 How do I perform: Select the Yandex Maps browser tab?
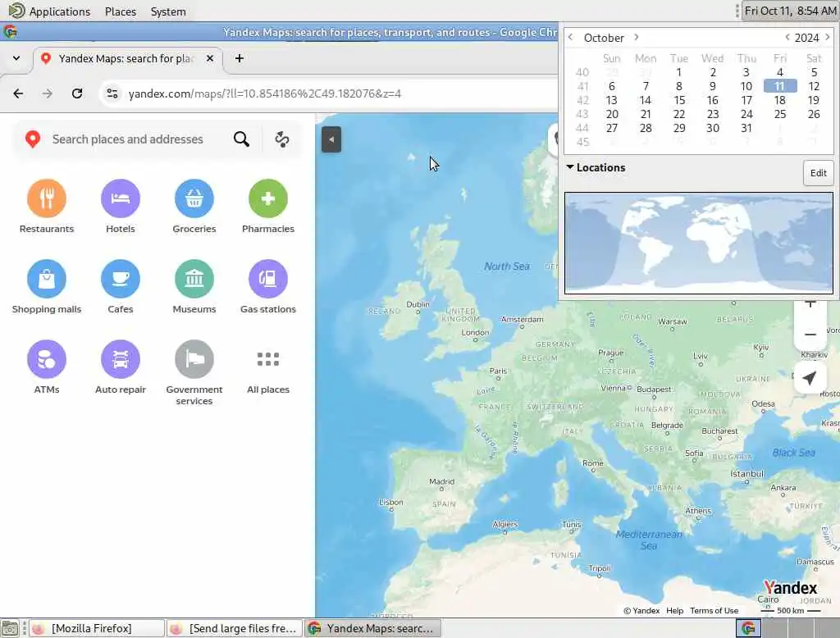tap(126, 58)
